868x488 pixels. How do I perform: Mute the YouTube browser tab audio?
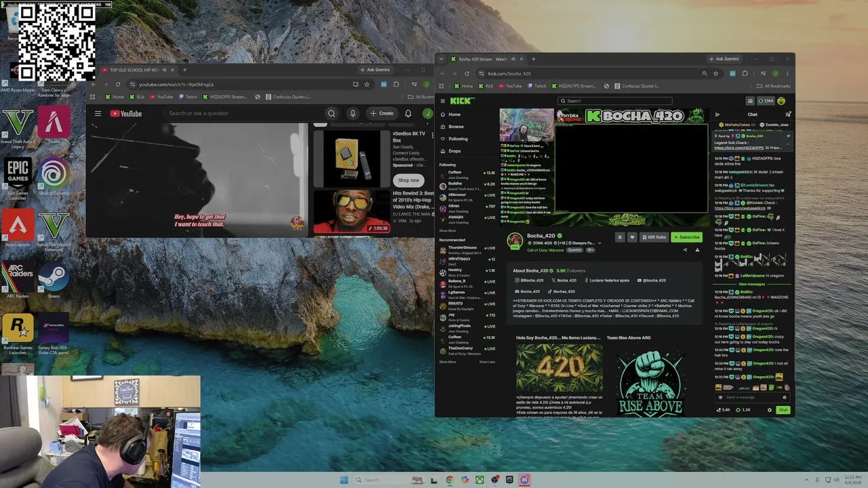[x=163, y=70]
